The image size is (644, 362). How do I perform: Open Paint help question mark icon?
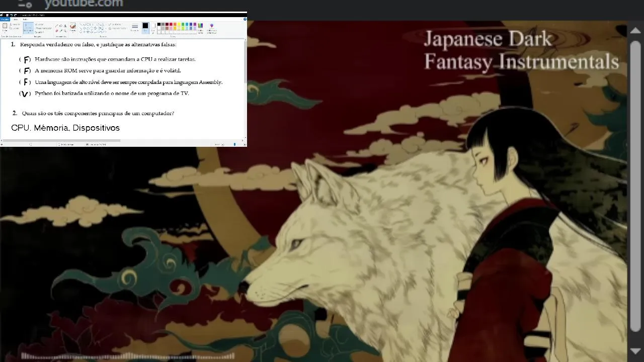click(245, 19)
